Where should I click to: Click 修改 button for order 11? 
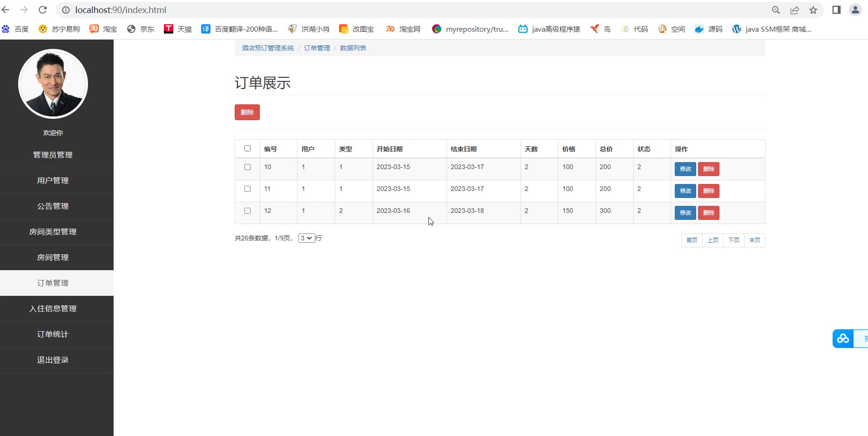pos(685,191)
